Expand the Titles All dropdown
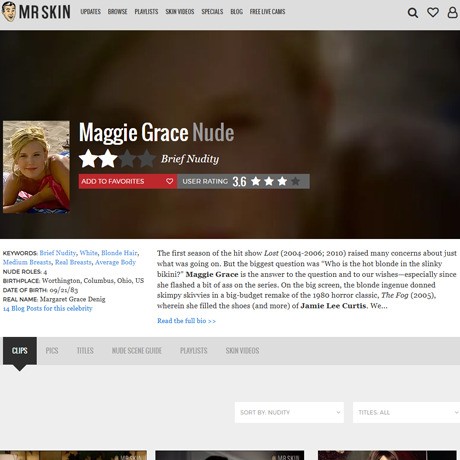Viewport: 460px width, 460px height. click(406, 412)
